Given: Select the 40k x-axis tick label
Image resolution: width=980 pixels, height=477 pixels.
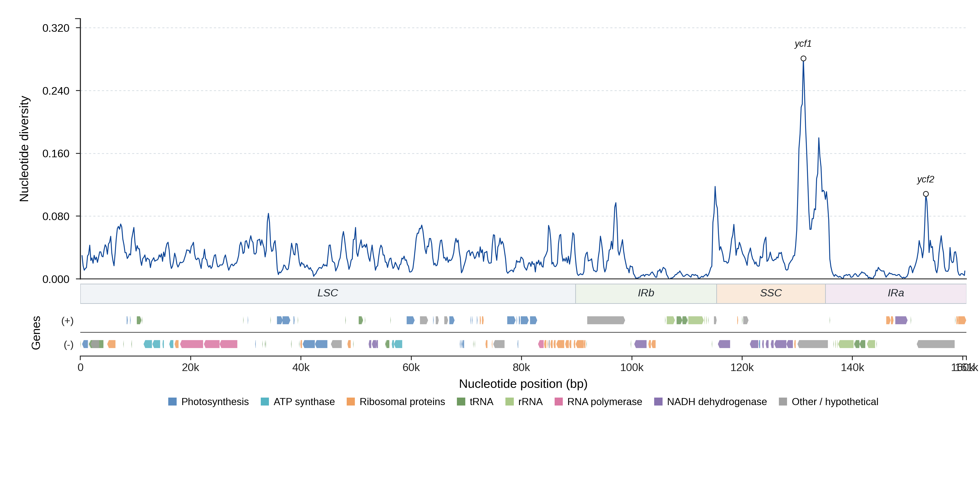Looking at the screenshot, I should (301, 368).
